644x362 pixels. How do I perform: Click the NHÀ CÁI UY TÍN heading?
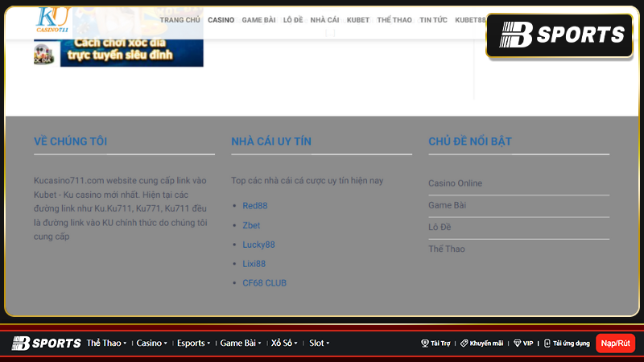271,142
